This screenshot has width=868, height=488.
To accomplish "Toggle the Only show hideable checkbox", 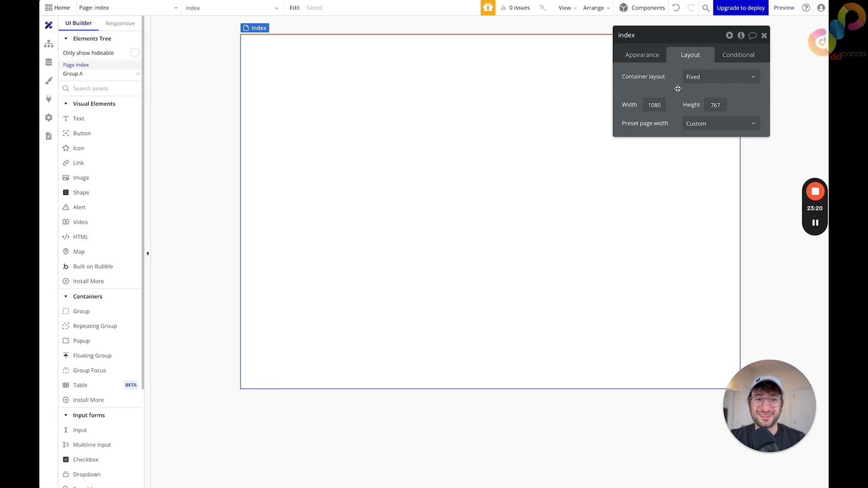I will click(x=134, y=53).
